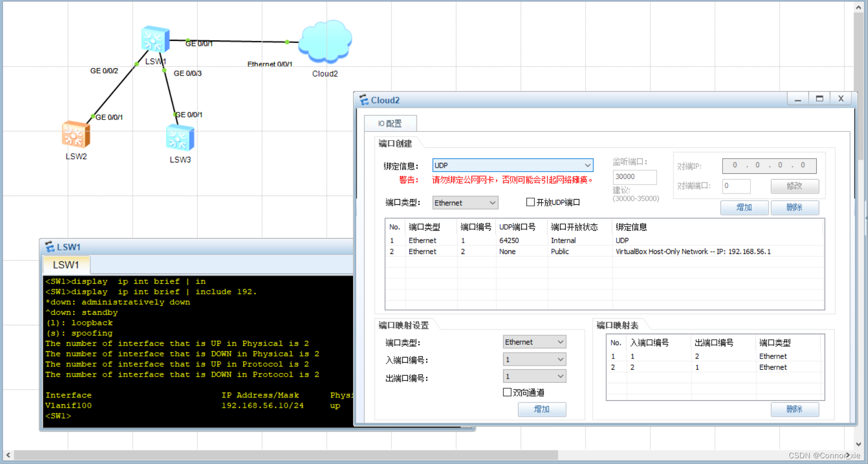Click the Ethernet 0/0/1 link label
This screenshot has height=464, width=868.
pyautogui.click(x=270, y=64)
